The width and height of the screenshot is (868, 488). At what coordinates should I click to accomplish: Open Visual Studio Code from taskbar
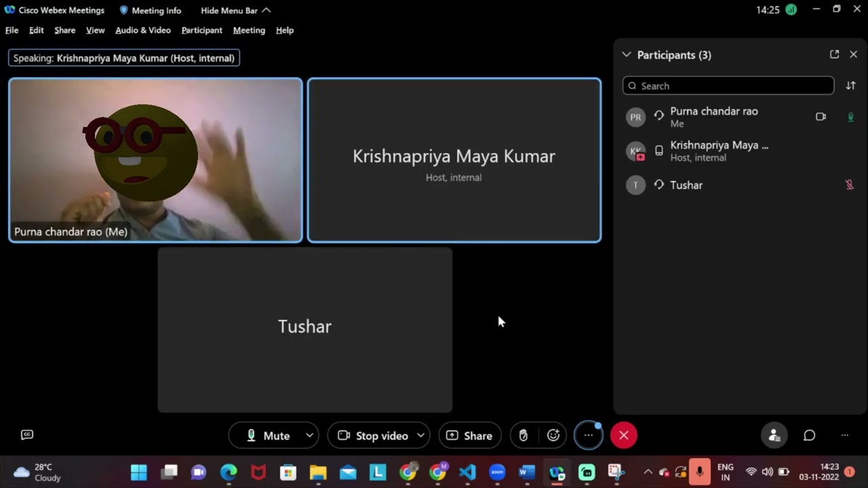point(467,472)
